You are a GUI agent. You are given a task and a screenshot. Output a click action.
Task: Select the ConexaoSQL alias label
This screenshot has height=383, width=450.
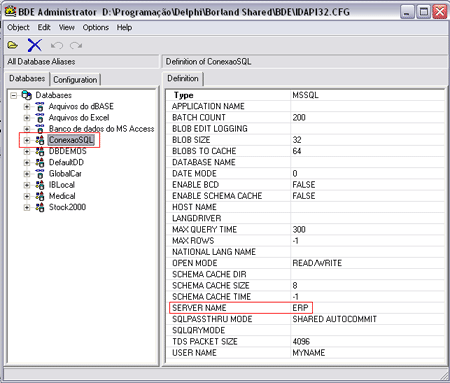pos(71,140)
